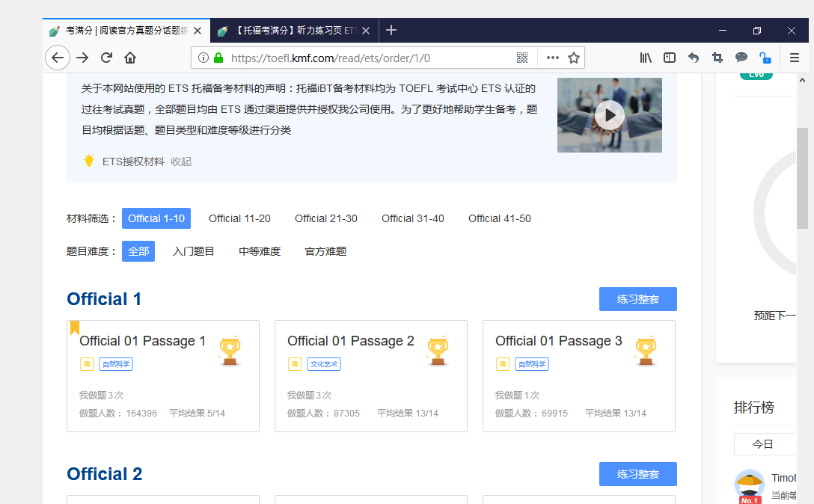Click 我做题1次 on Passage 3

(517, 396)
